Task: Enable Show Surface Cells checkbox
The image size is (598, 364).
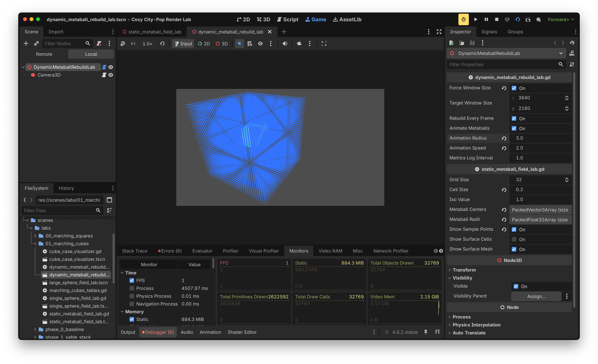Action: (514, 240)
